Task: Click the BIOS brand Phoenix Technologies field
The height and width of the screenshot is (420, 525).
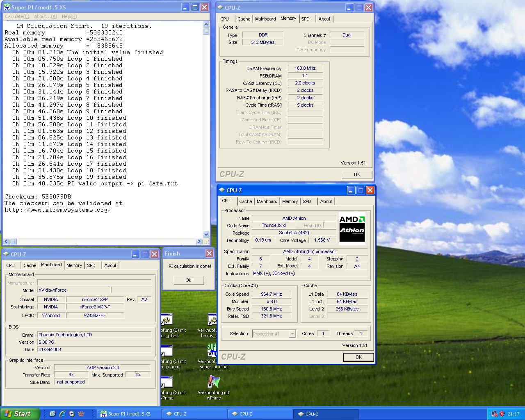Action: point(94,335)
